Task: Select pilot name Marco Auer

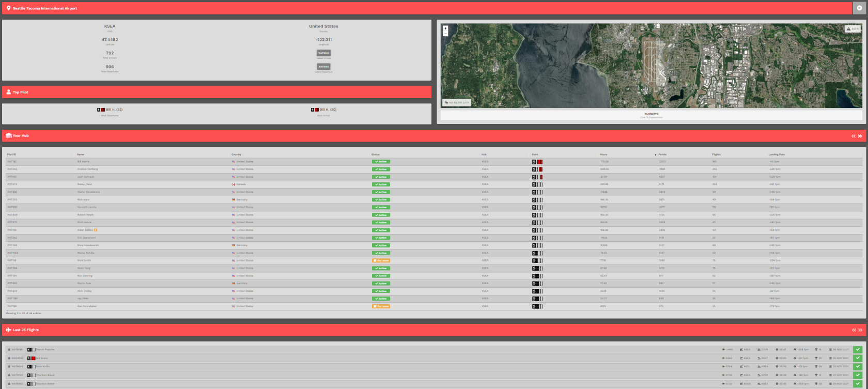Action: (x=84, y=283)
